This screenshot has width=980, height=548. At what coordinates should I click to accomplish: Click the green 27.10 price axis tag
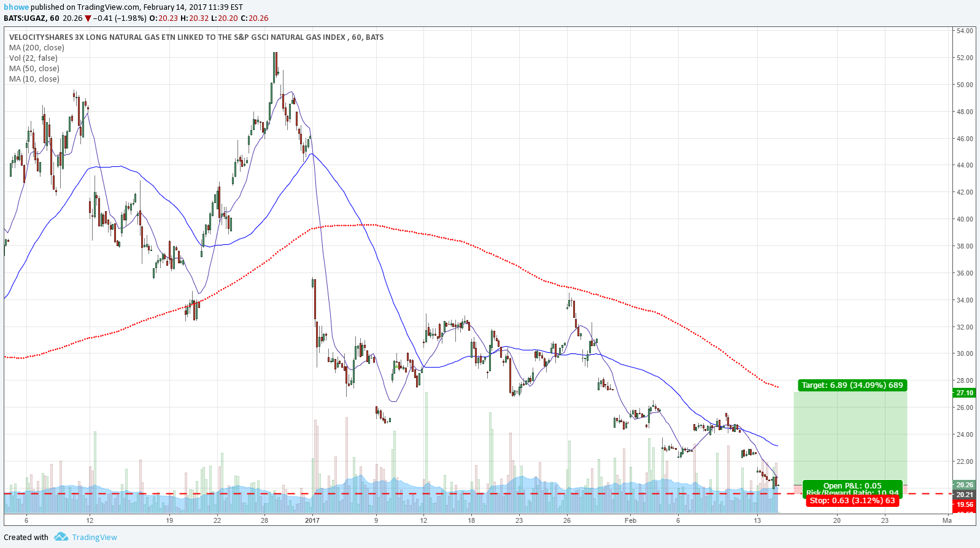click(x=964, y=393)
